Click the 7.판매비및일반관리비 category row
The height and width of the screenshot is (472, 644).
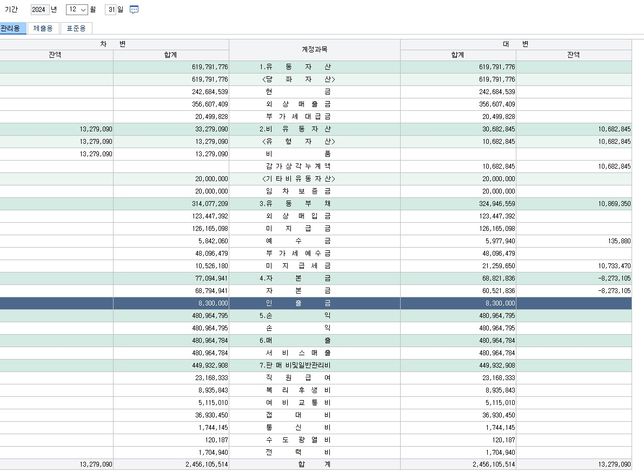(315, 365)
